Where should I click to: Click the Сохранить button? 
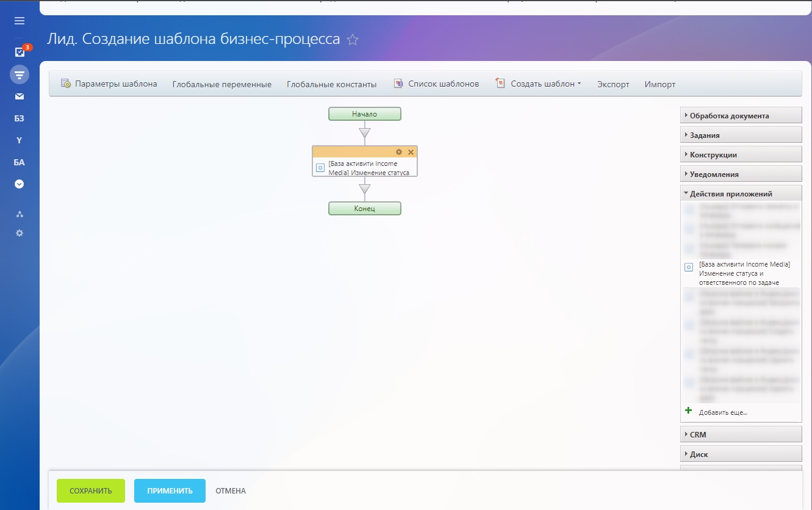tap(91, 490)
